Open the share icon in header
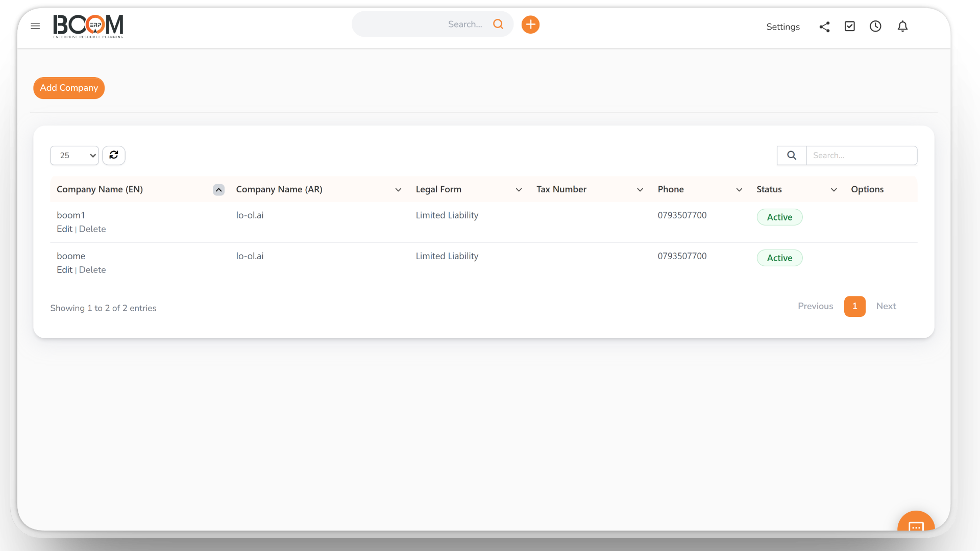 (824, 27)
